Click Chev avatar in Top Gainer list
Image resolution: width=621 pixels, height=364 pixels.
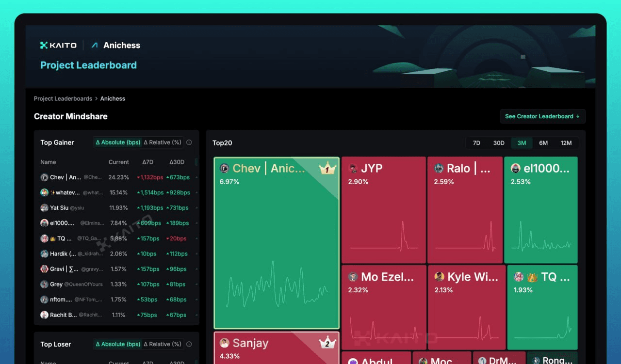(x=44, y=177)
